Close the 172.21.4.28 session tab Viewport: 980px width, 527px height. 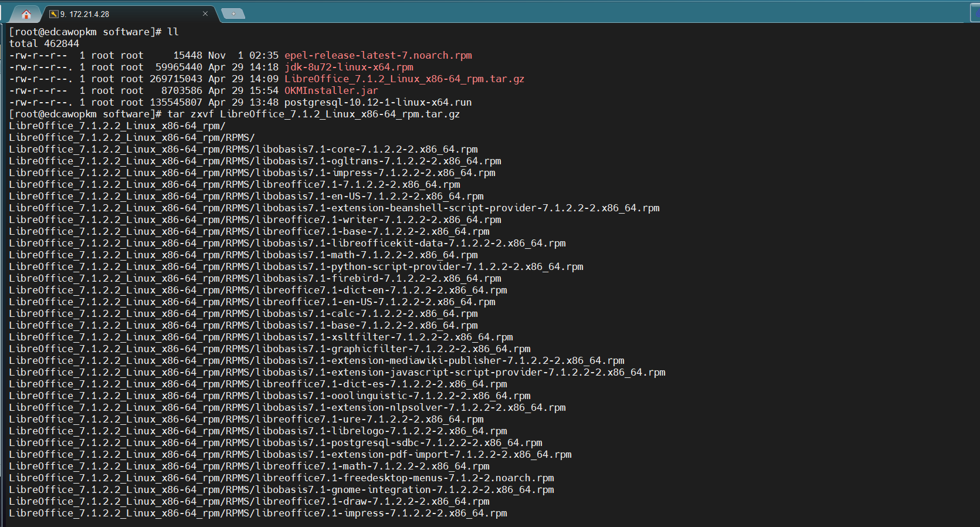point(205,13)
